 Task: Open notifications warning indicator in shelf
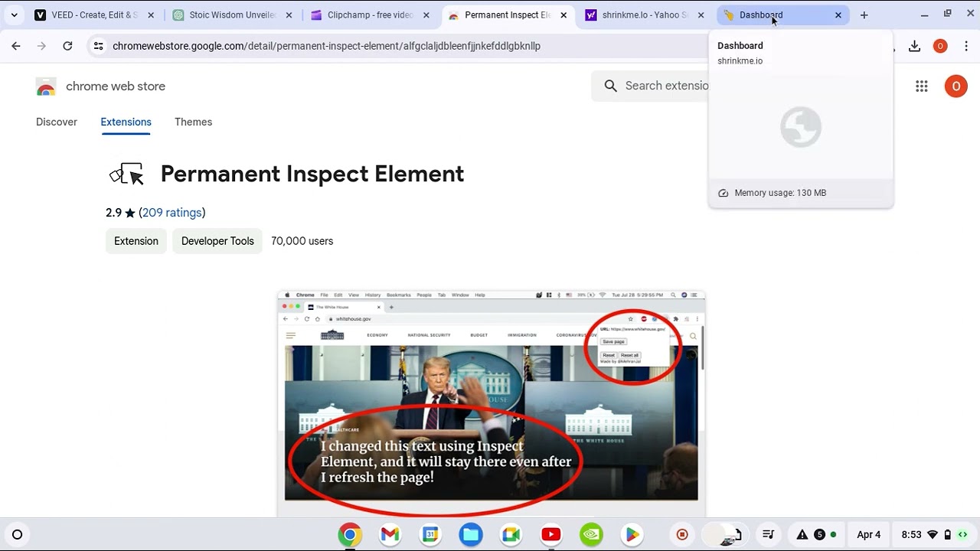(x=802, y=535)
